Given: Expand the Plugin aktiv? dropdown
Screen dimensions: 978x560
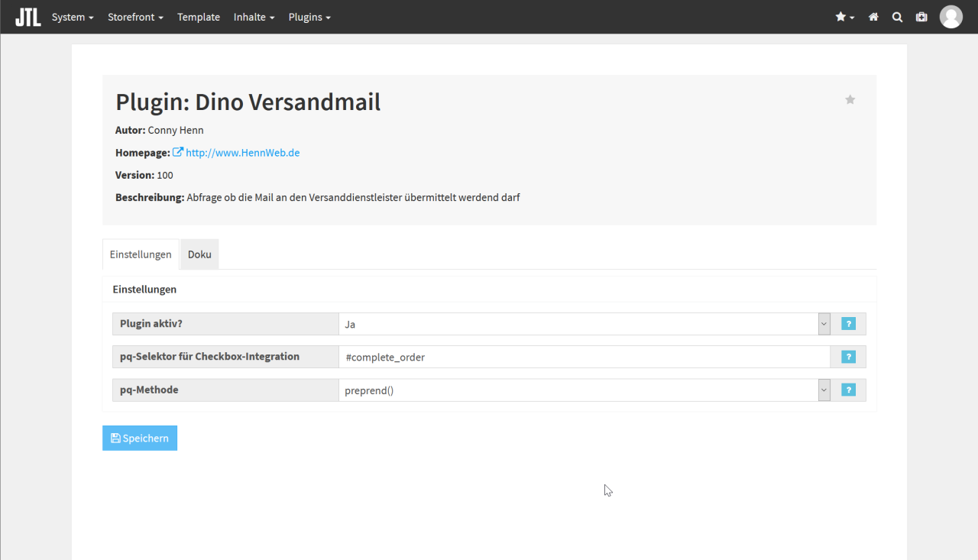Looking at the screenshot, I should coord(584,324).
